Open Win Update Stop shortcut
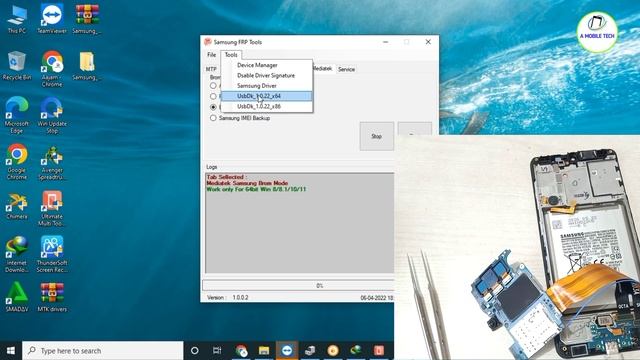 click(52, 116)
